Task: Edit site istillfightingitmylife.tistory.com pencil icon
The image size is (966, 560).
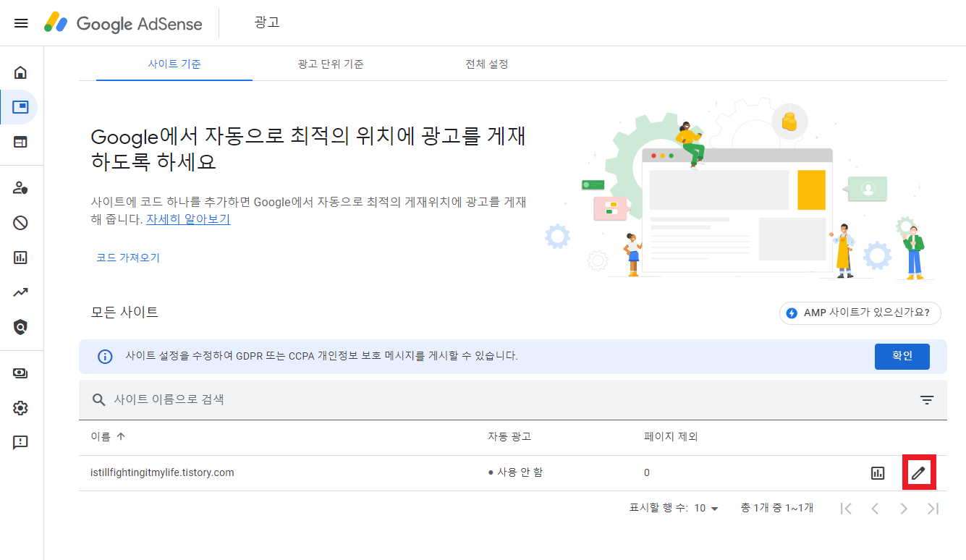Action: [x=918, y=473]
